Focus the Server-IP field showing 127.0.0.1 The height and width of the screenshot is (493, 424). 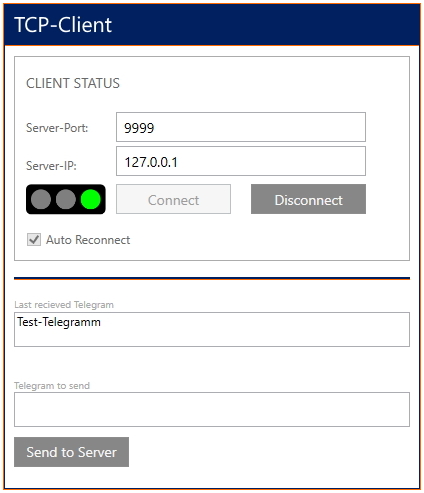(x=241, y=161)
